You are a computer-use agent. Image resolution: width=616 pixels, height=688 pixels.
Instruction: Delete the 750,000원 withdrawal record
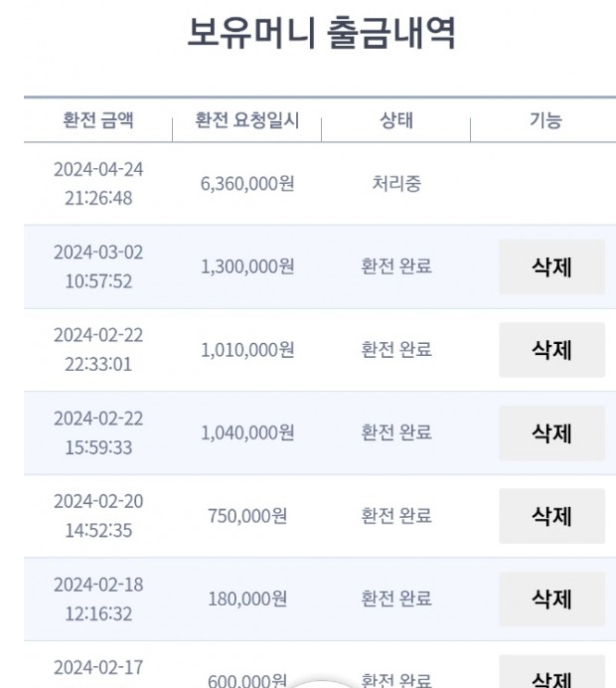click(x=551, y=516)
